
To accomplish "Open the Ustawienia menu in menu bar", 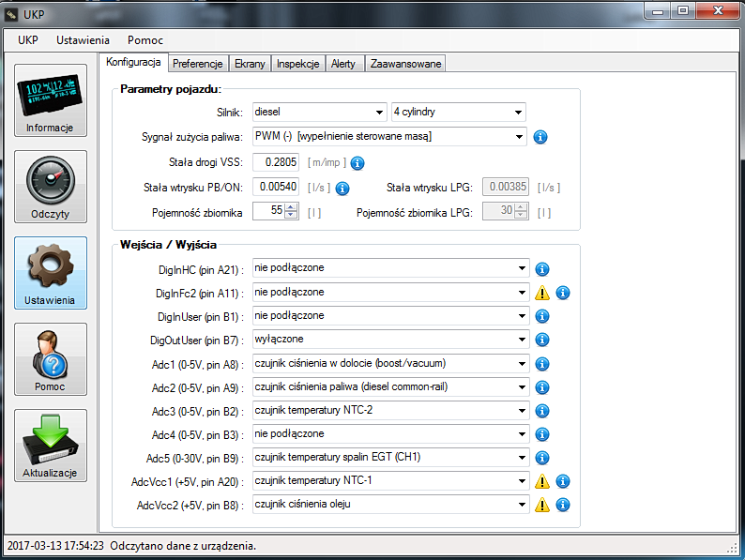I will pyautogui.click(x=83, y=40).
